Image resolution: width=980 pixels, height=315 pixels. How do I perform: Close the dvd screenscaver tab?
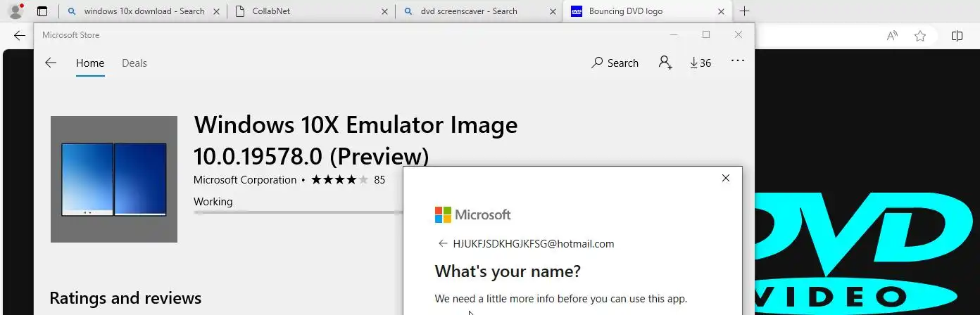[x=552, y=11]
